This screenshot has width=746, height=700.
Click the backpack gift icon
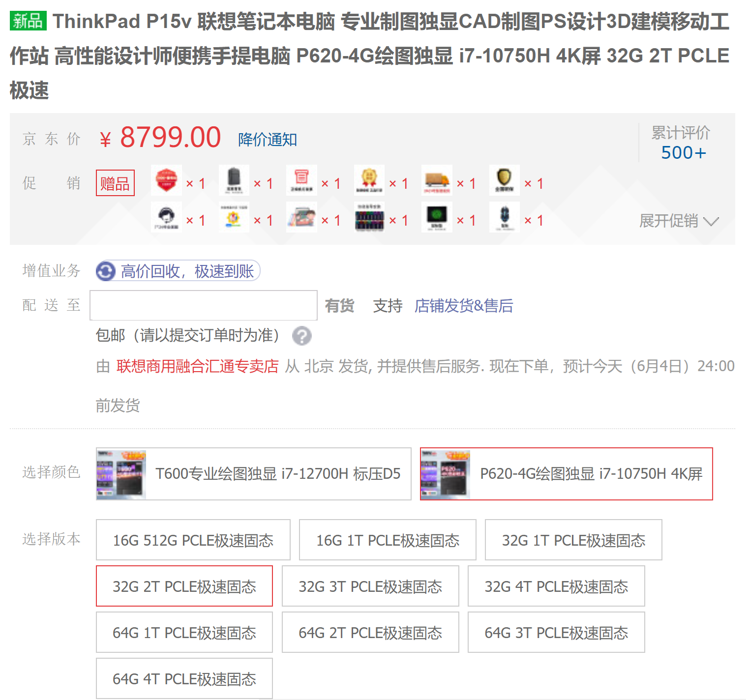coord(234,180)
